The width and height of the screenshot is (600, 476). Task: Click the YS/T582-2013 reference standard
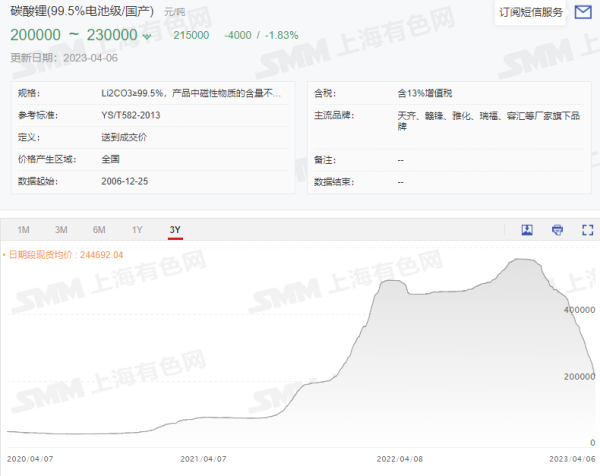coord(130,115)
